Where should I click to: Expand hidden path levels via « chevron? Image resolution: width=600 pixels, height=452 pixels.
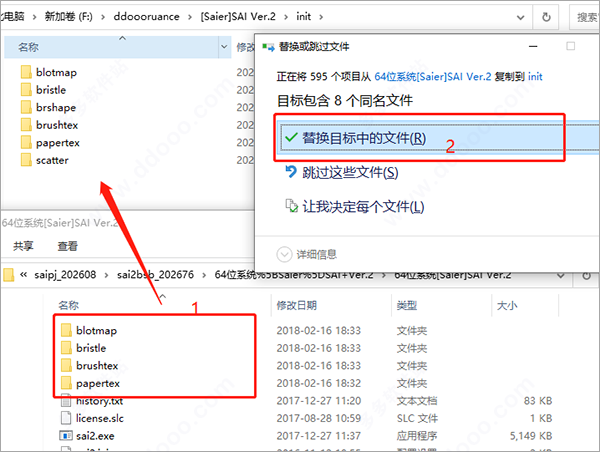tap(23, 274)
